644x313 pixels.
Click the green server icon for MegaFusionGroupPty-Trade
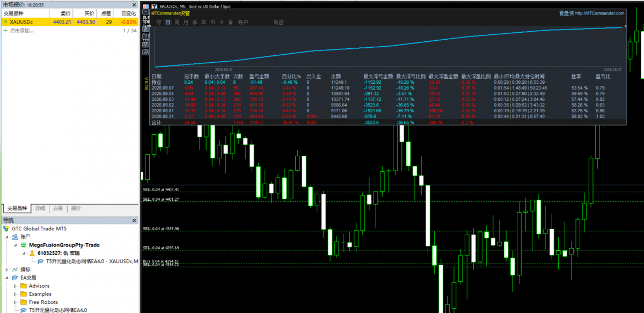tap(24, 245)
